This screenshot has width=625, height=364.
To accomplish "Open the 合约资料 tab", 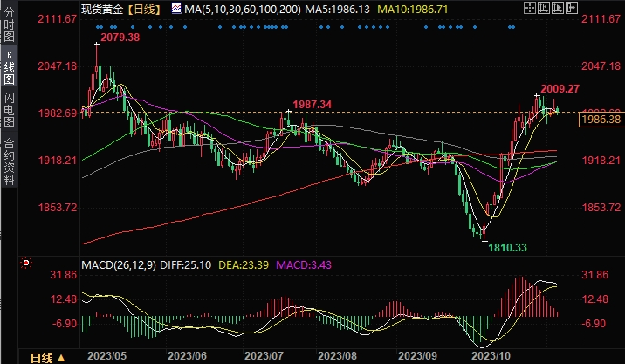I will pyautogui.click(x=9, y=161).
